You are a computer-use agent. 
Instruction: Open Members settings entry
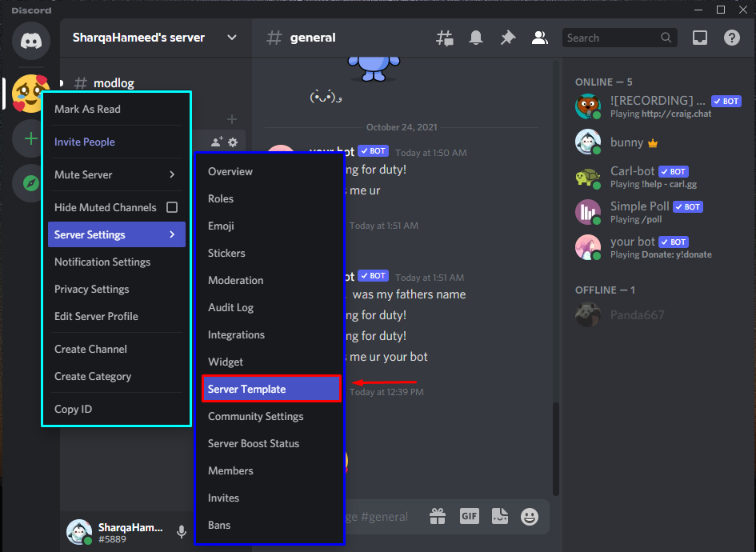pyautogui.click(x=271, y=470)
